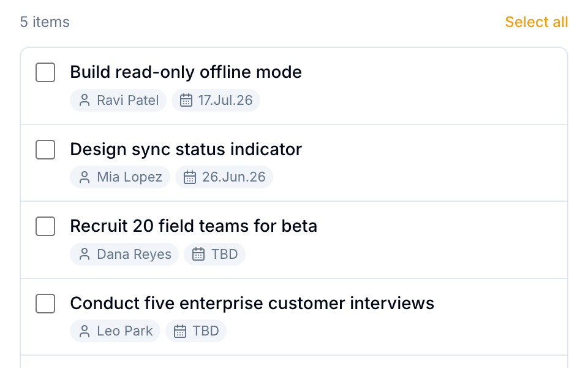The width and height of the screenshot is (588, 368).
Task: Click the calendar icon in Leo Park's row
Action: click(180, 331)
